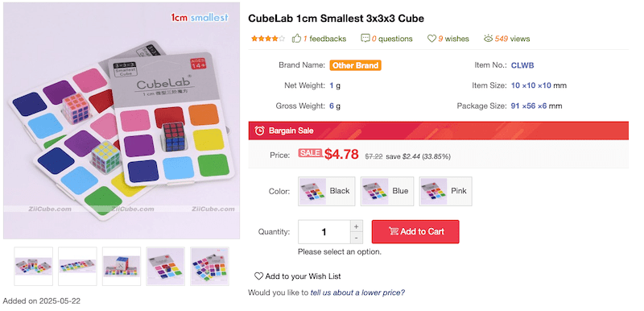This screenshot has height=311, width=644.
Task: Click the heart wishes icon
Action: [431, 39]
